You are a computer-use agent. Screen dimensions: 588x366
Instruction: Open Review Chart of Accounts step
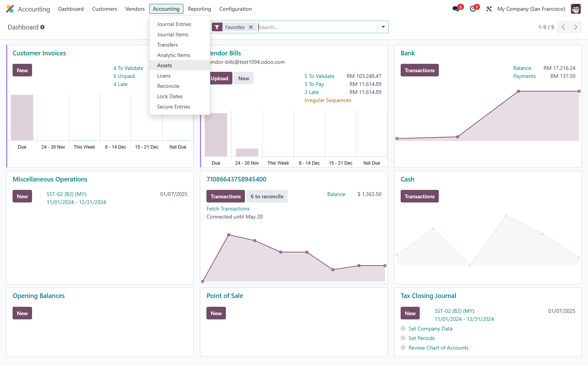pyautogui.click(x=438, y=348)
